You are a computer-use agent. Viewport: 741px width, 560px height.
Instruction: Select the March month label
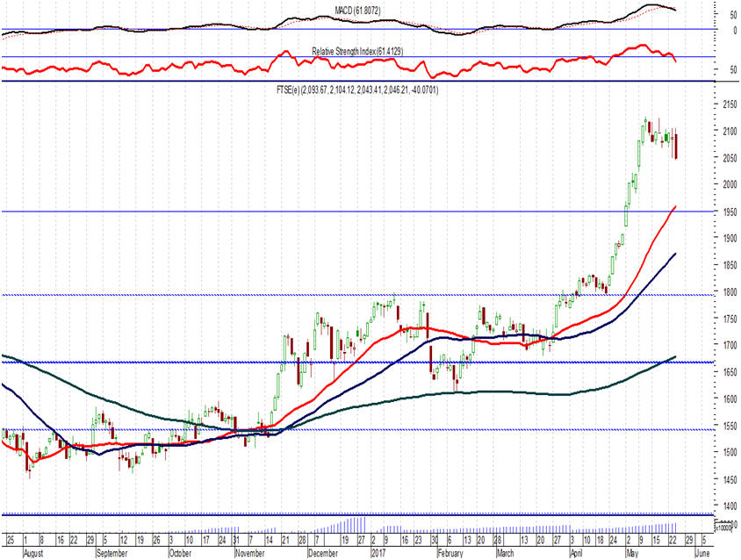click(x=505, y=553)
